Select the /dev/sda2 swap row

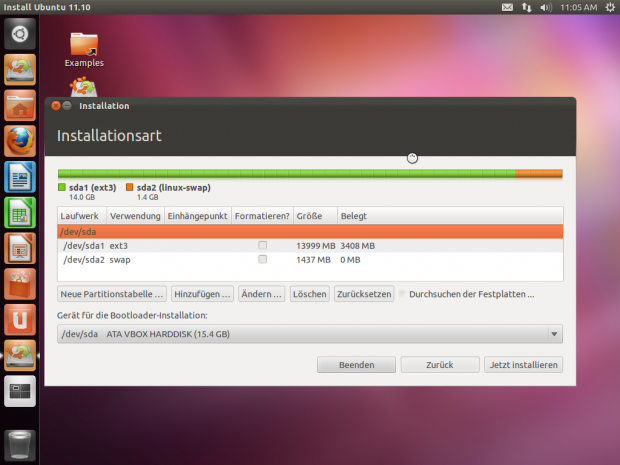coord(310,260)
